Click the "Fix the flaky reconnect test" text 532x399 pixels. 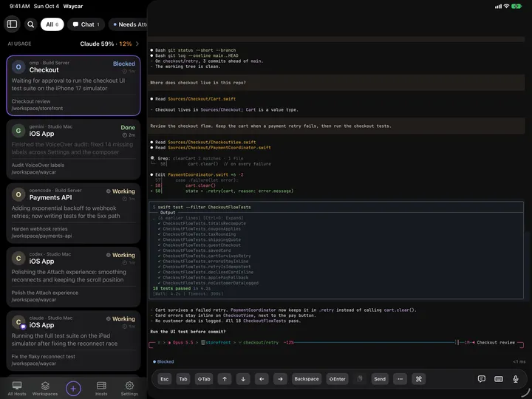click(44, 357)
